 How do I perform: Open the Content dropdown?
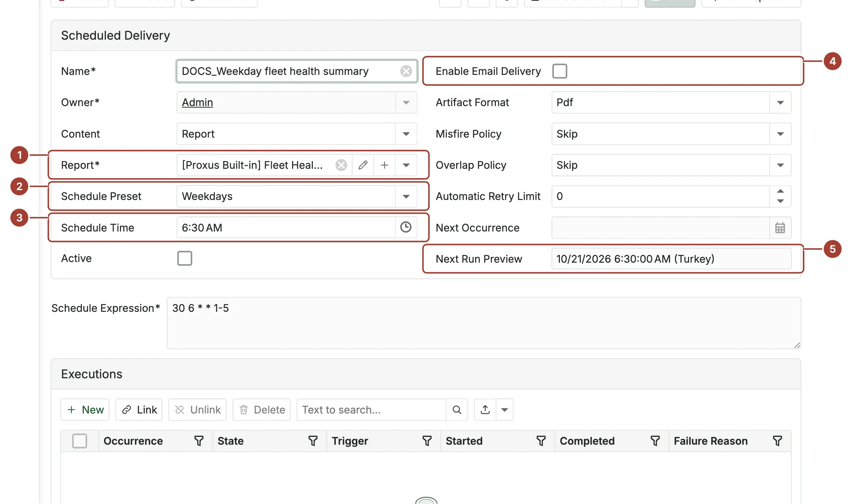[x=406, y=134]
